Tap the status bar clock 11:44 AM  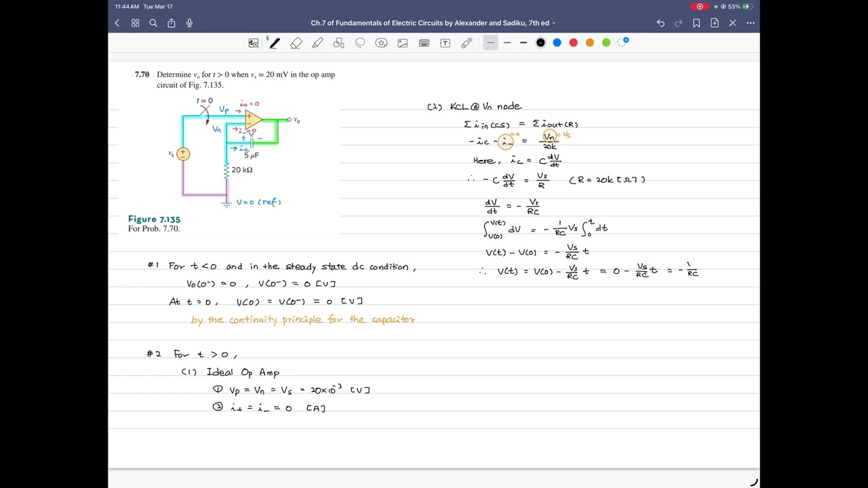(x=127, y=6)
